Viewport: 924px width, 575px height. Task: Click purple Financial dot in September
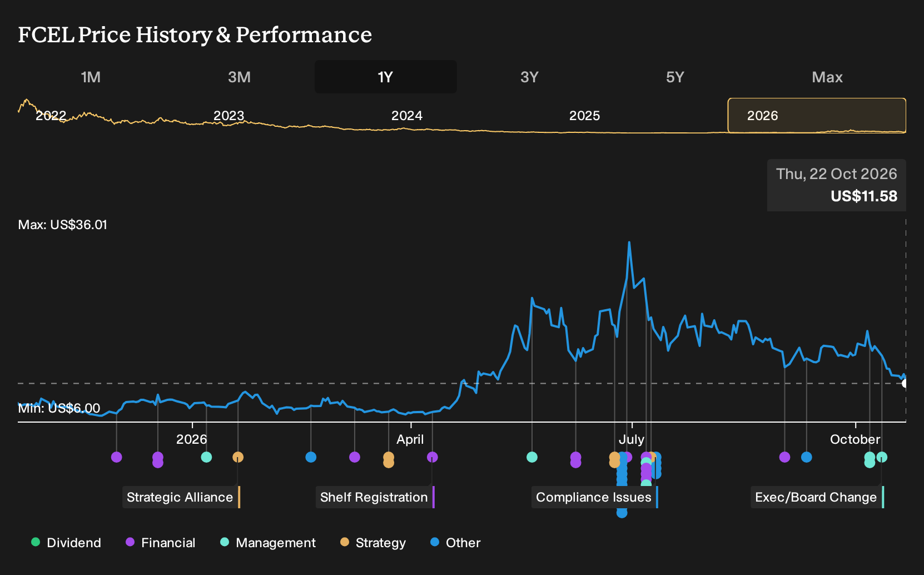click(784, 457)
